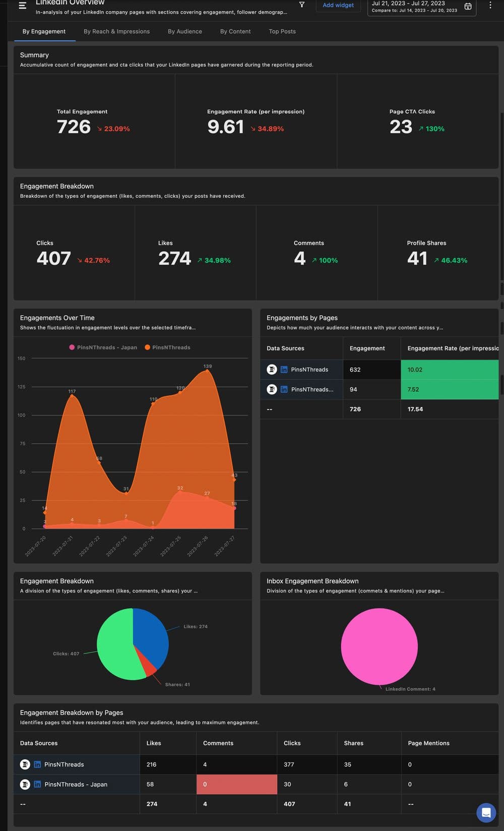The height and width of the screenshot is (831, 504).
Task: Open the chat support widget
Action: (x=486, y=812)
